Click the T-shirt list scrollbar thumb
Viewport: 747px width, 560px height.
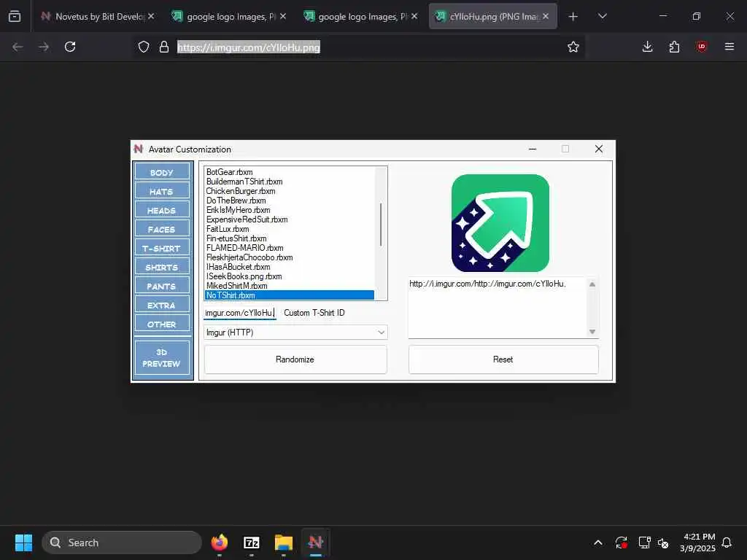[x=381, y=225]
